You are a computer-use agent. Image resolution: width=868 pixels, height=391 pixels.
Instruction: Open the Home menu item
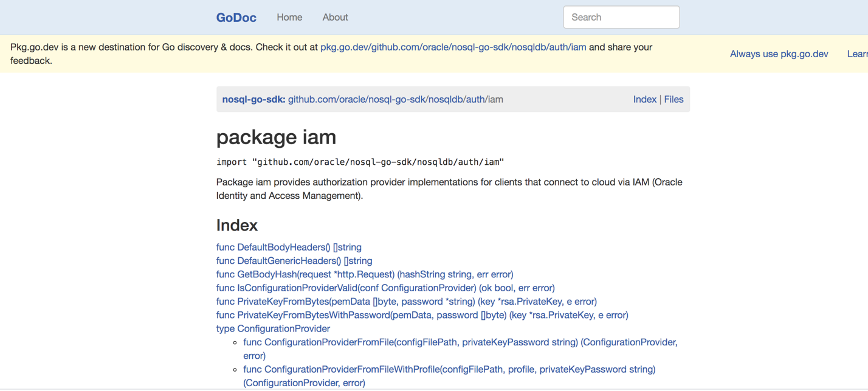(x=289, y=18)
